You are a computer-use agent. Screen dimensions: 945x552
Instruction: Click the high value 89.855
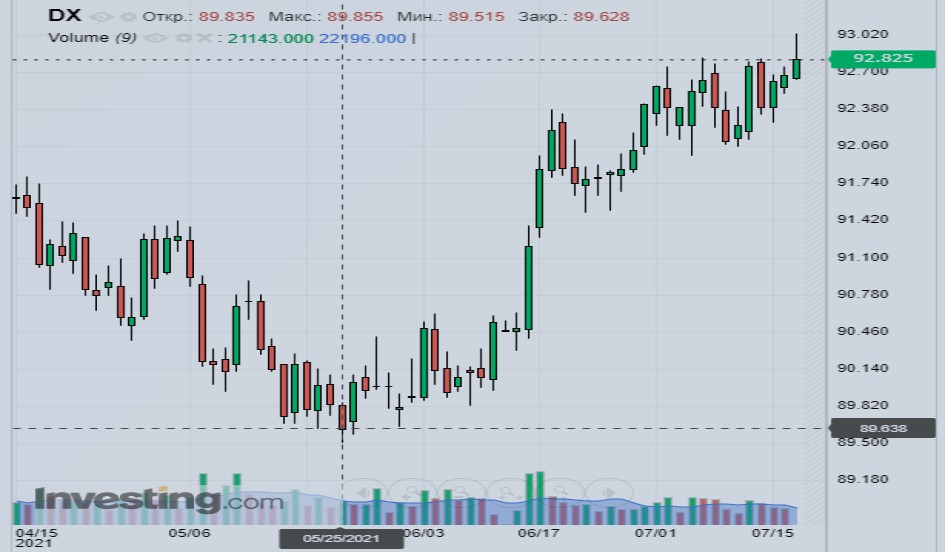pos(355,16)
